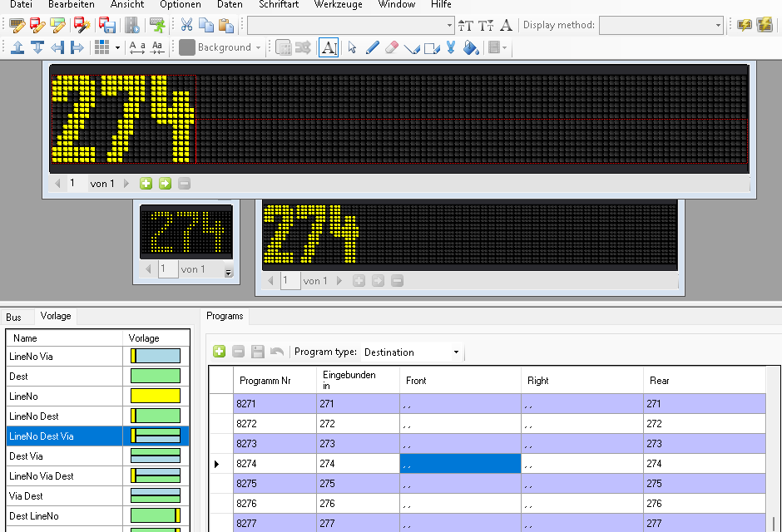Click program number 8276 cell
The image size is (782, 532).
pyautogui.click(x=275, y=503)
